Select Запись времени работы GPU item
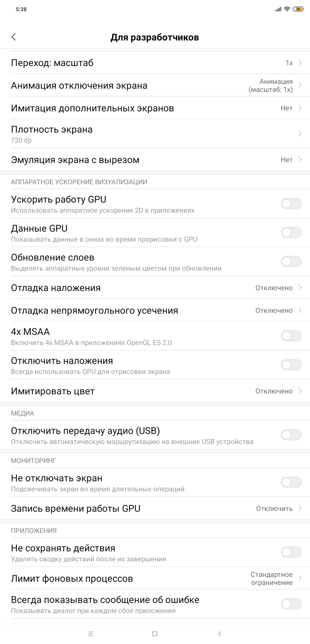The width and height of the screenshot is (310, 644). coord(155,508)
